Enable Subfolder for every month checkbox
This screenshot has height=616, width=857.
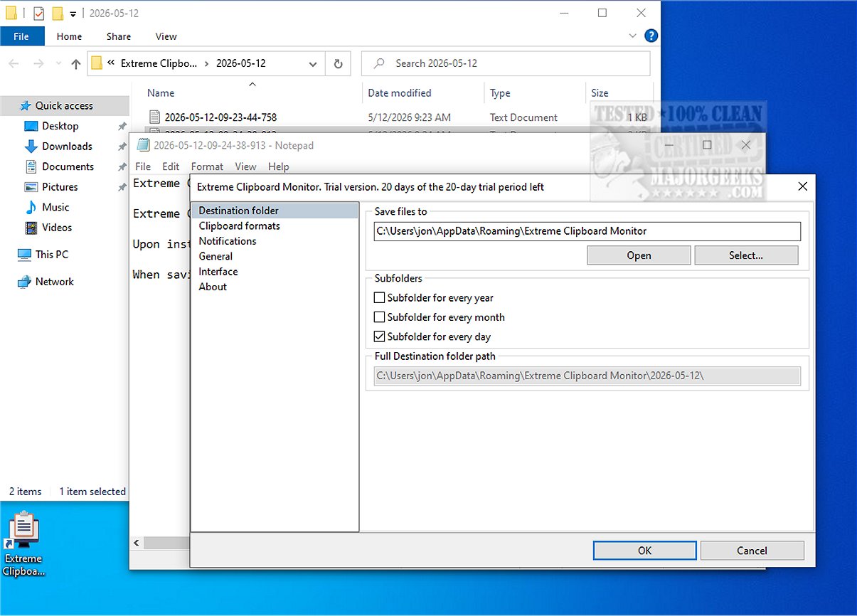[380, 317]
